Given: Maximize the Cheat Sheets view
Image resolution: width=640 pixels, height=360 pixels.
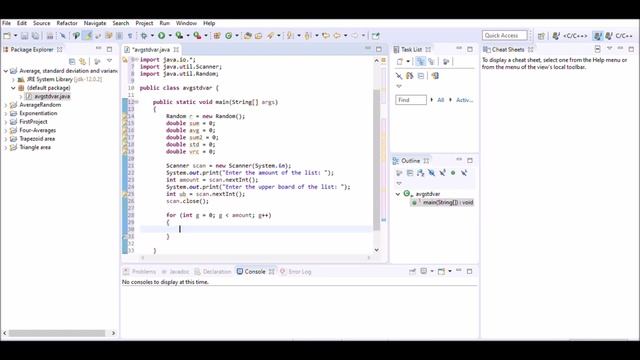Looking at the screenshot, I should click(631, 49).
